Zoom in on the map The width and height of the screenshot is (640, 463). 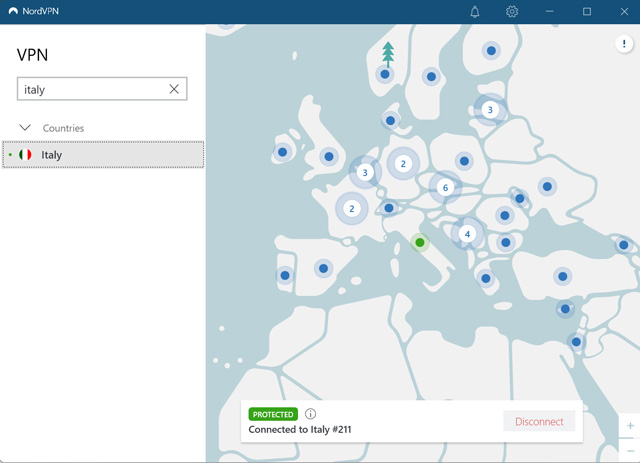(x=630, y=425)
